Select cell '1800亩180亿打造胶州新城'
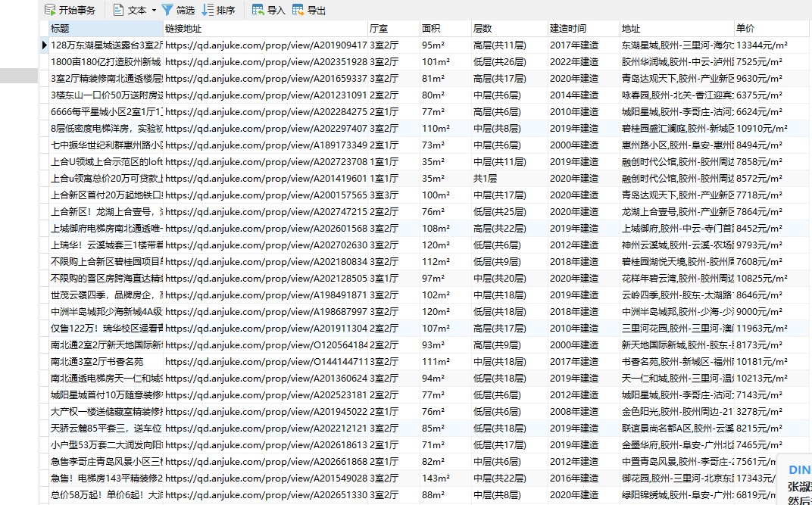Viewport: 812px width, 505px height. [106, 61]
